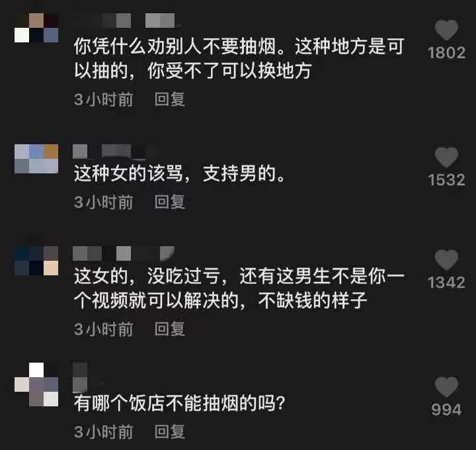Open avatar of the 这种女的该骂 commenter
This screenshot has width=476, height=450.
pos(36,159)
